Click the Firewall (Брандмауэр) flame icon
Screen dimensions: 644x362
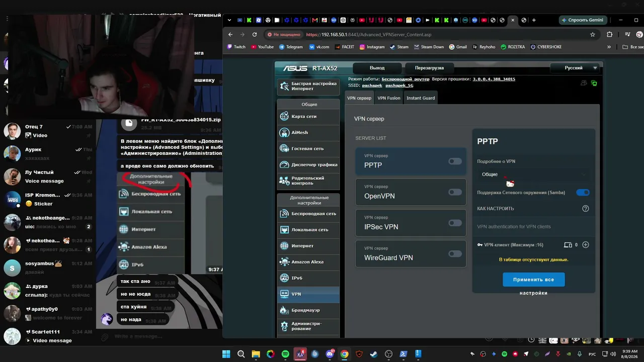coord(284,310)
